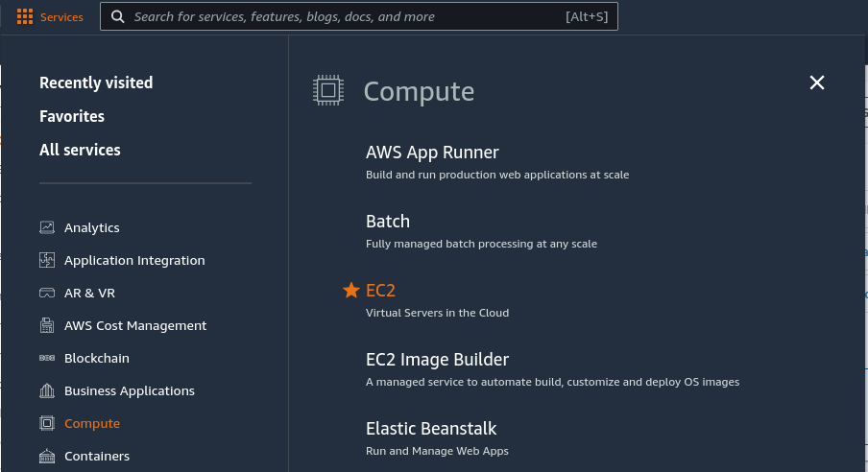The height and width of the screenshot is (472, 868).
Task: Open the Elastic Beanstalk service
Action: 431,428
